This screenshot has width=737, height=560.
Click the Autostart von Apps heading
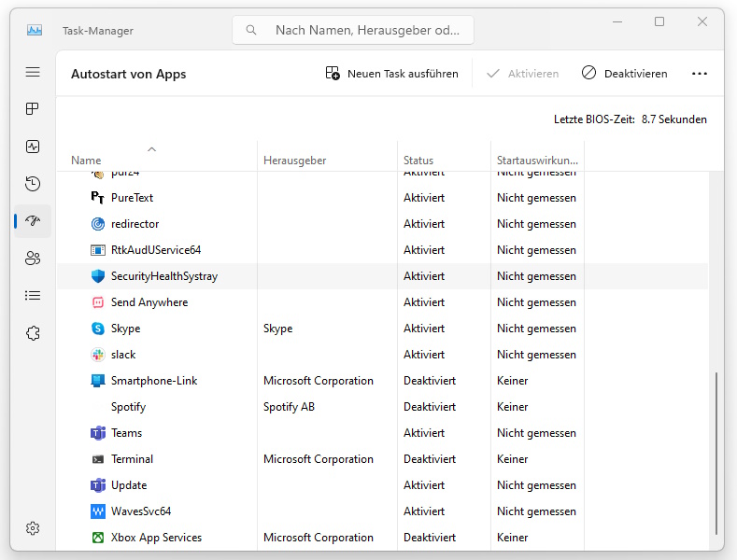128,75
